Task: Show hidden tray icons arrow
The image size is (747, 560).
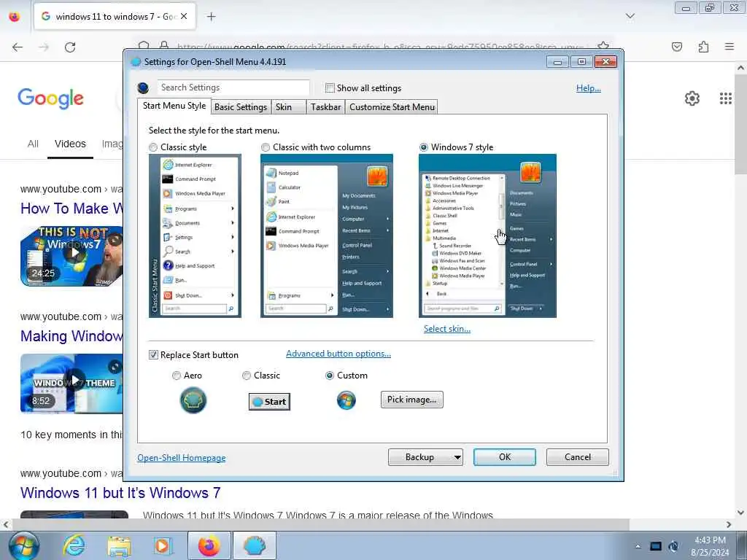Action: point(638,546)
